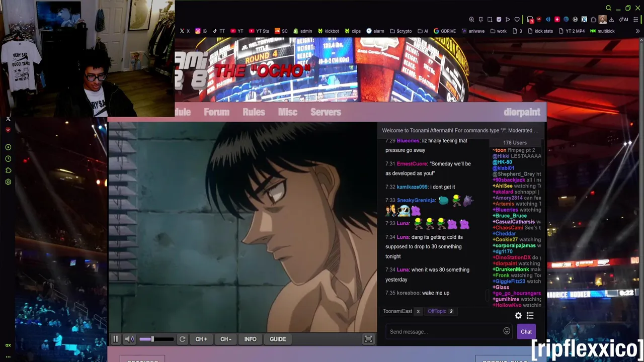Viewport: 644px width, 362px height.
Task: Click the shield check icon in toolbar
Action: tap(499, 20)
